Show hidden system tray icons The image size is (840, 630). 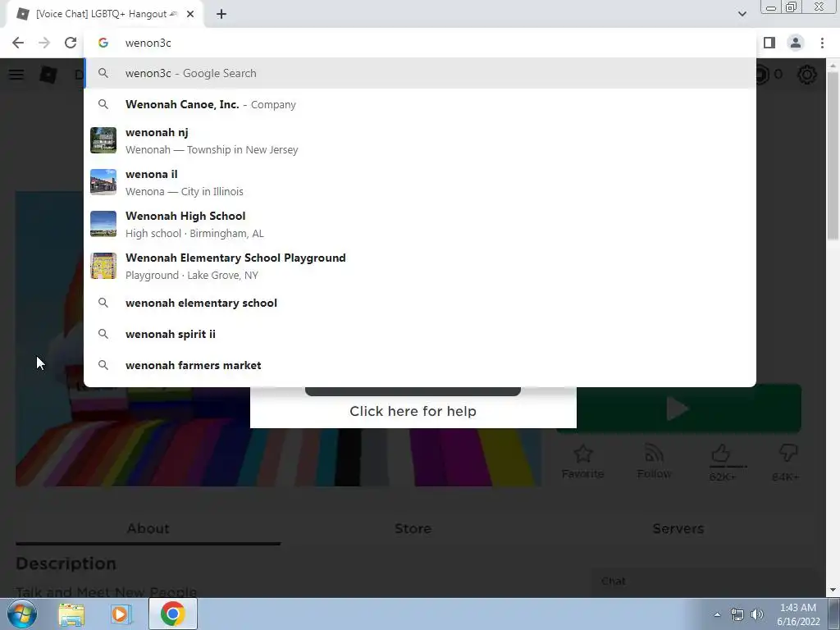click(x=717, y=614)
